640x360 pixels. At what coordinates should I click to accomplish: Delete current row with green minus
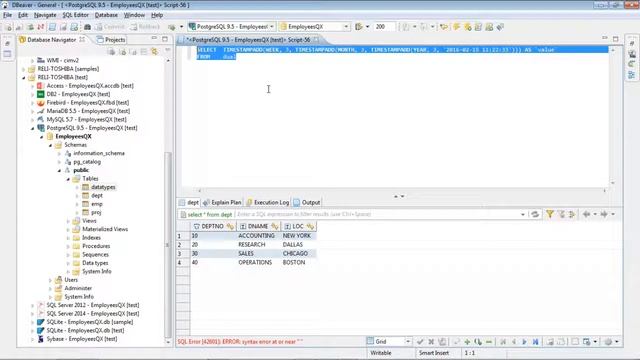pyautogui.click(x=489, y=342)
